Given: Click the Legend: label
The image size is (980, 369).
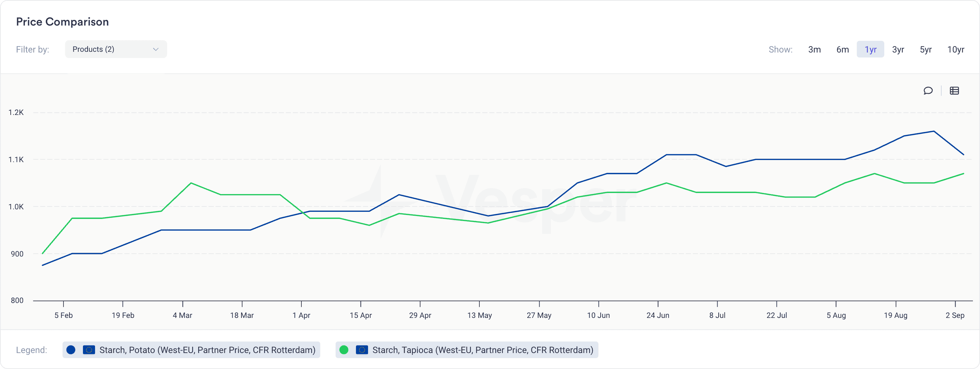Looking at the screenshot, I should pos(32,350).
